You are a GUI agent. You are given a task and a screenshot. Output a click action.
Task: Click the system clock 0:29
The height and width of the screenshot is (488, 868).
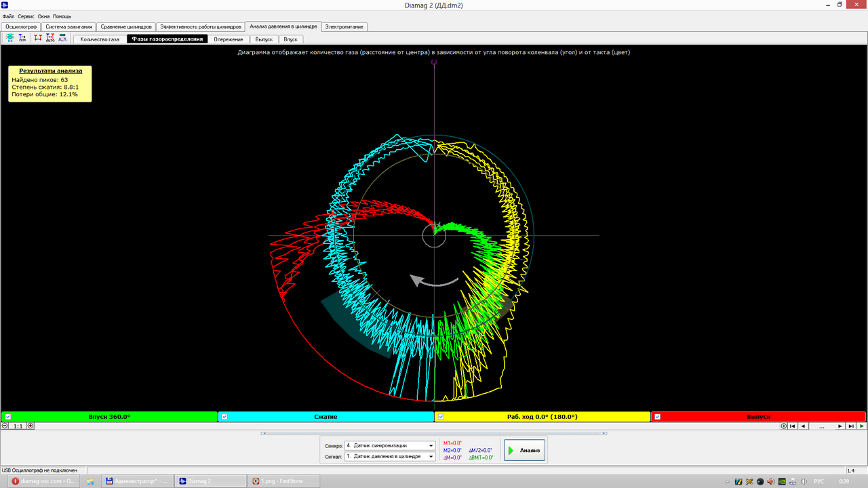pyautogui.click(x=844, y=481)
